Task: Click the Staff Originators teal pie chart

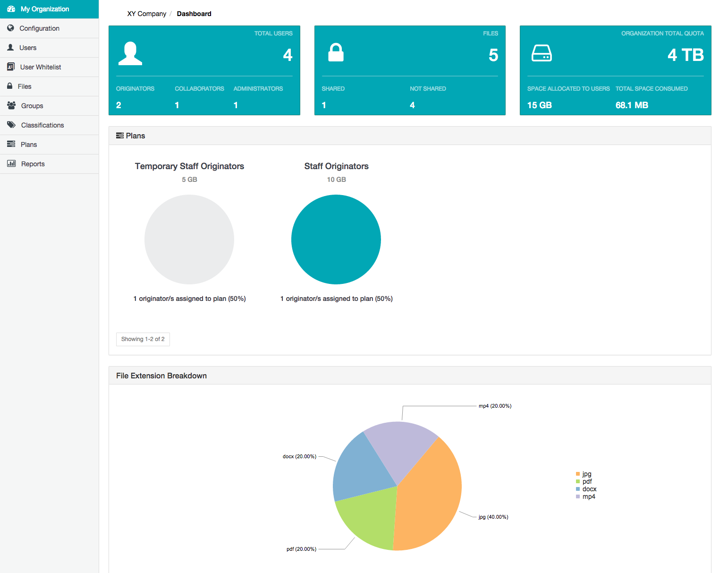Action: click(336, 239)
